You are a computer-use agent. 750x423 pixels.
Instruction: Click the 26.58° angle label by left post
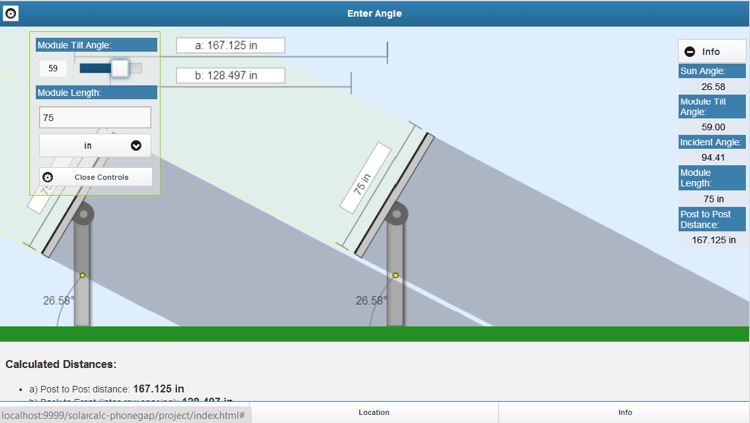tap(58, 301)
